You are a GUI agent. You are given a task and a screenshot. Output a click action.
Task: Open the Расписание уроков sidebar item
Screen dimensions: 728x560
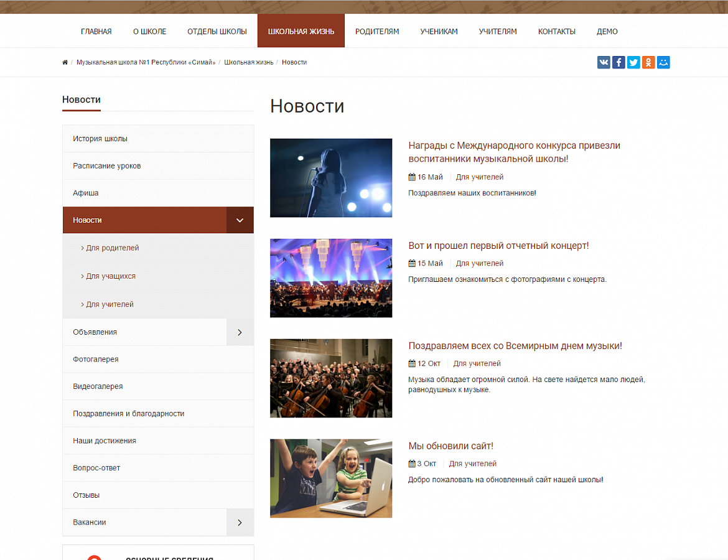[106, 166]
